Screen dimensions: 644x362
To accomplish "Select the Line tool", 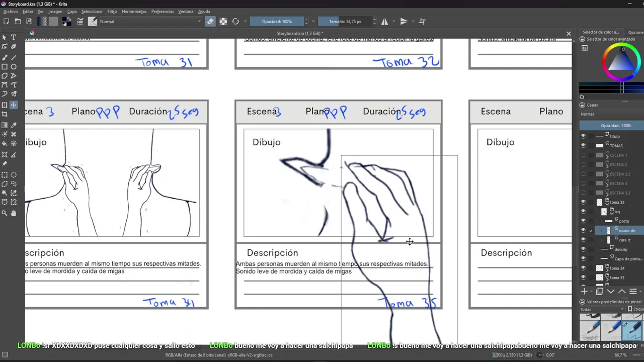I will pos(14,58).
